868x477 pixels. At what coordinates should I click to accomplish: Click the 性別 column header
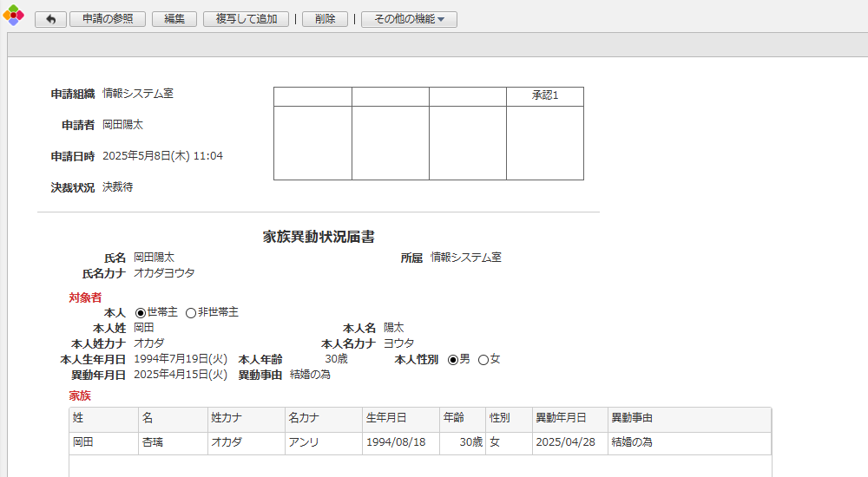click(x=509, y=419)
